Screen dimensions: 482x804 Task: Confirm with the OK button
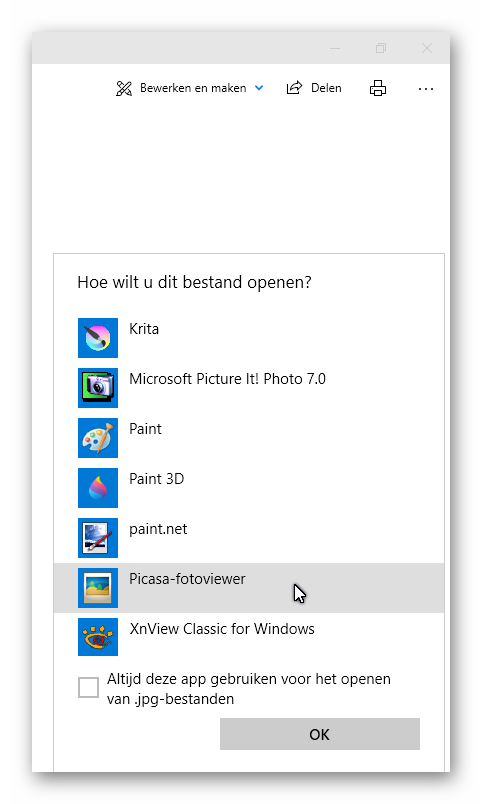(x=320, y=734)
